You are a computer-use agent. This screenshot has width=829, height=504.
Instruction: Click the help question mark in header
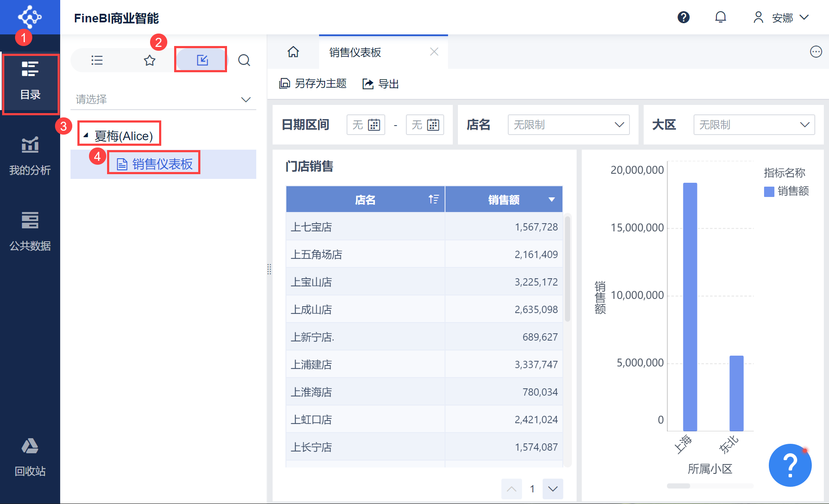[683, 17]
